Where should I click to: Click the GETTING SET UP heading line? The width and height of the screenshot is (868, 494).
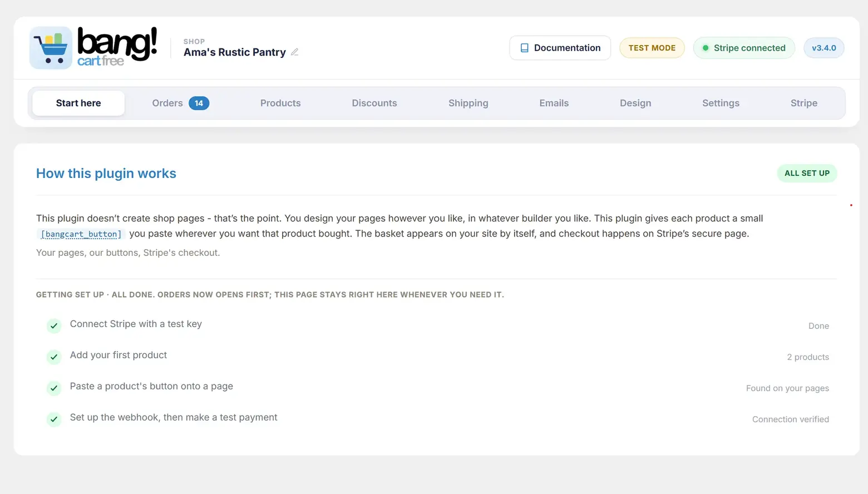(x=270, y=295)
